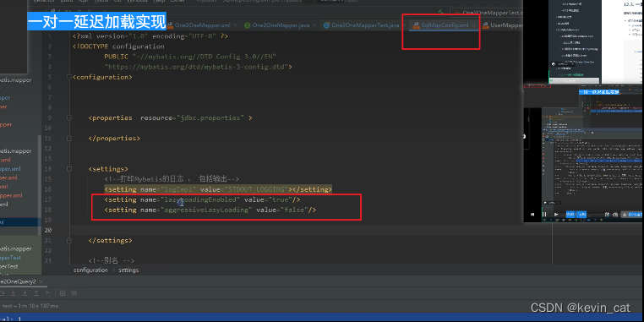Fold the properties tag at line 9
The image size is (644, 322).
[68, 117]
